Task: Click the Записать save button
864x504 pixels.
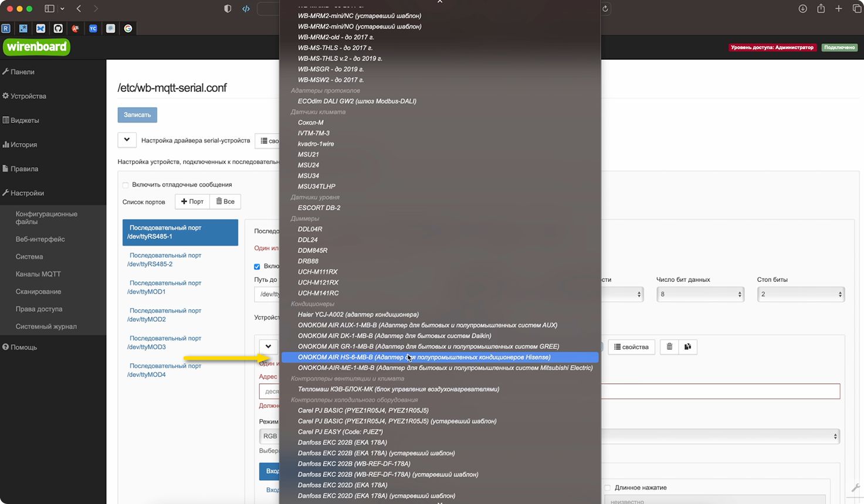Action: click(x=137, y=115)
